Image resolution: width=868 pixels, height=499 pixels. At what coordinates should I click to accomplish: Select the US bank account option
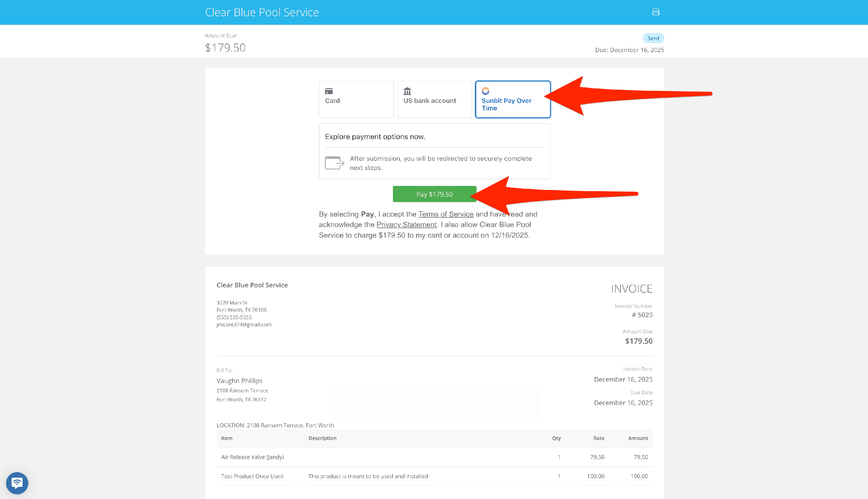pos(434,99)
